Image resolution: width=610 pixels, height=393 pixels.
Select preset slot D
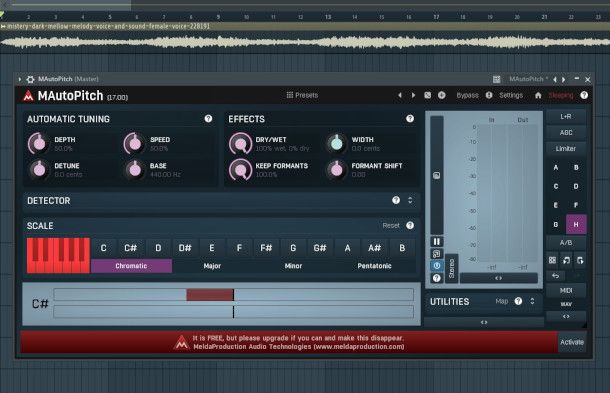(x=576, y=186)
